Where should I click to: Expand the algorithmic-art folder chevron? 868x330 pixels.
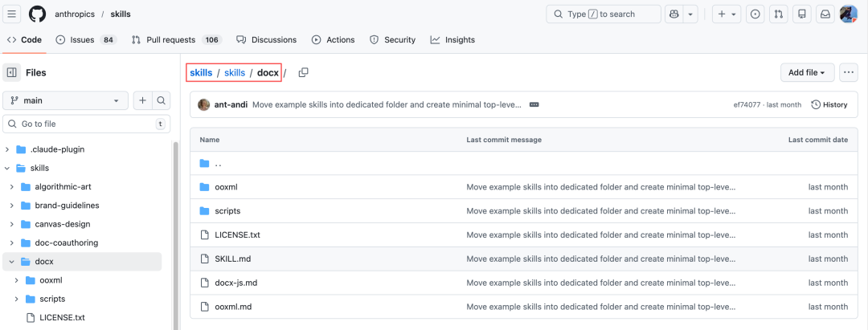click(x=12, y=187)
